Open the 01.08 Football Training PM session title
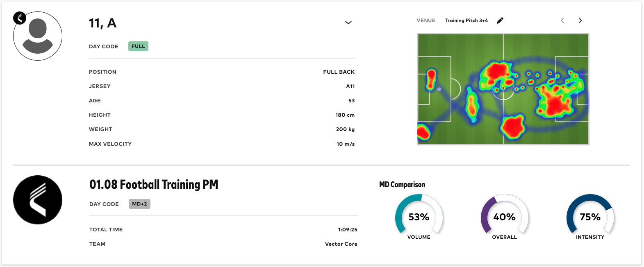Screen dimensions: 644x267 153,184
